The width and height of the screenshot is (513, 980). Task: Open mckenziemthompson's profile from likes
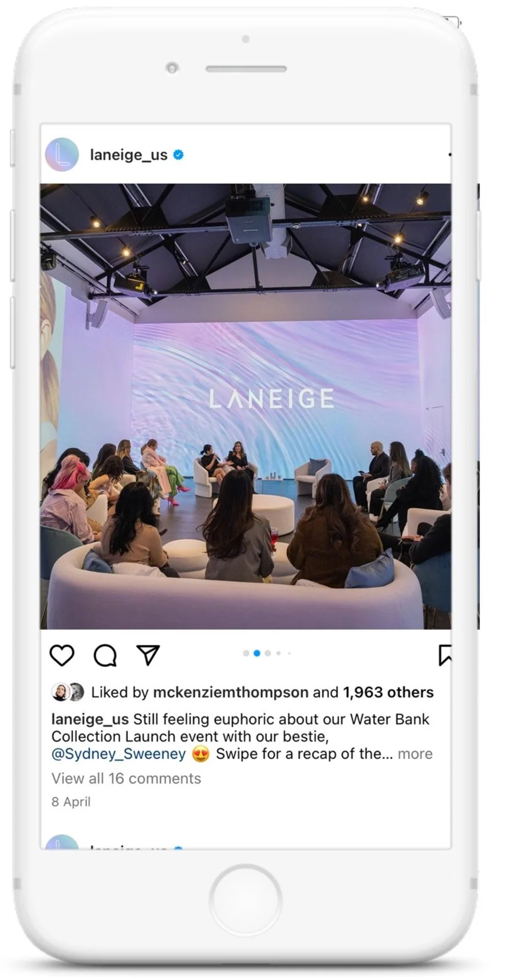coord(230,692)
